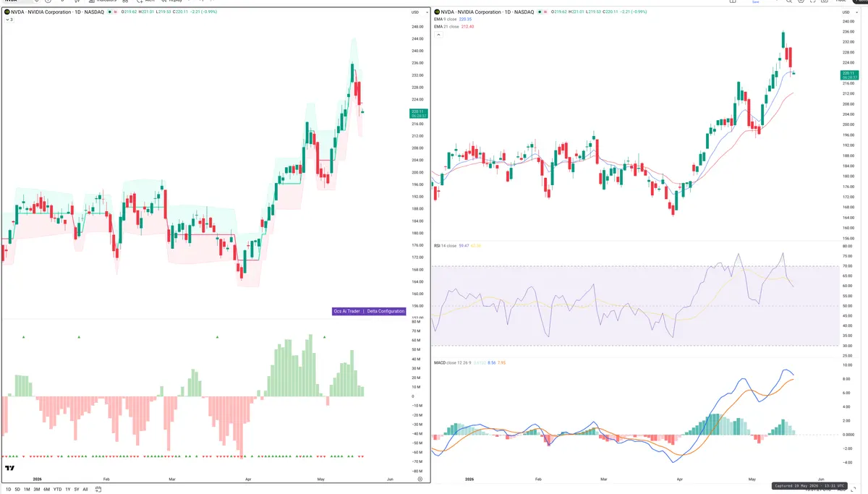The image size is (868, 494).
Task: Open USD currency dropdown on right chart
Action: [x=849, y=12]
